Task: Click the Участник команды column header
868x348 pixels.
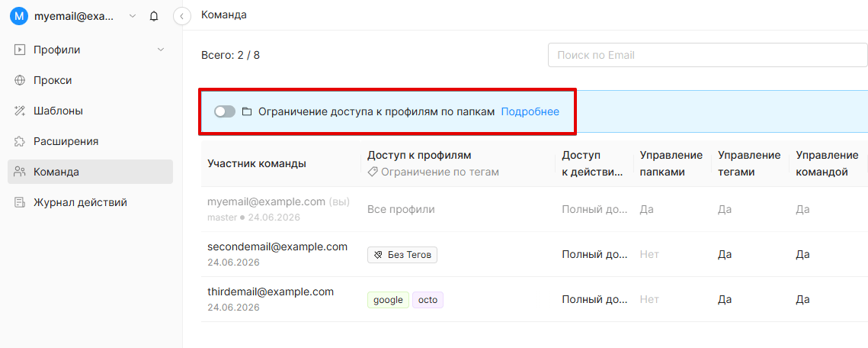Action: point(256,163)
